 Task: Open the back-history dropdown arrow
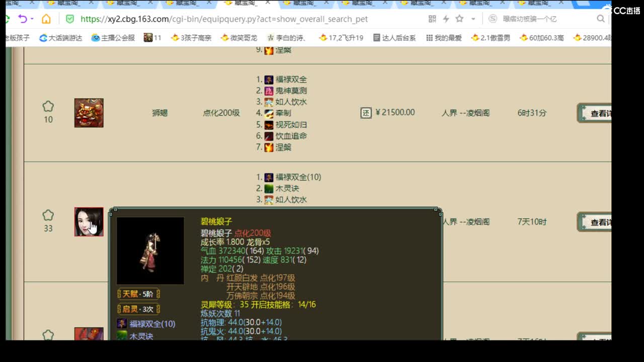pyautogui.click(x=32, y=19)
